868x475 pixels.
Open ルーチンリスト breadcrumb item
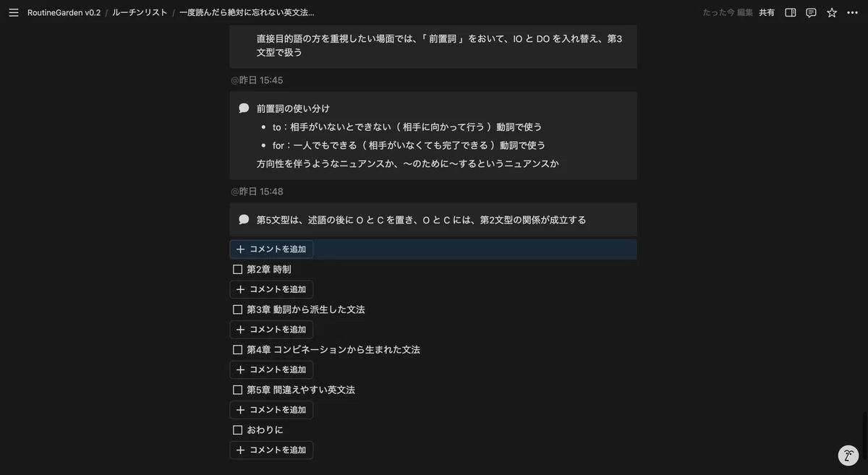(x=140, y=12)
